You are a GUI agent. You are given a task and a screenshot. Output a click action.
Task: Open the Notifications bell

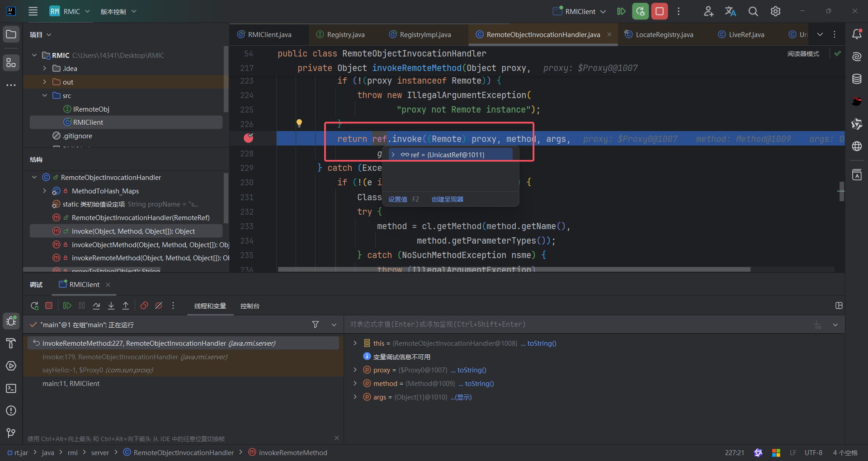pos(857,34)
